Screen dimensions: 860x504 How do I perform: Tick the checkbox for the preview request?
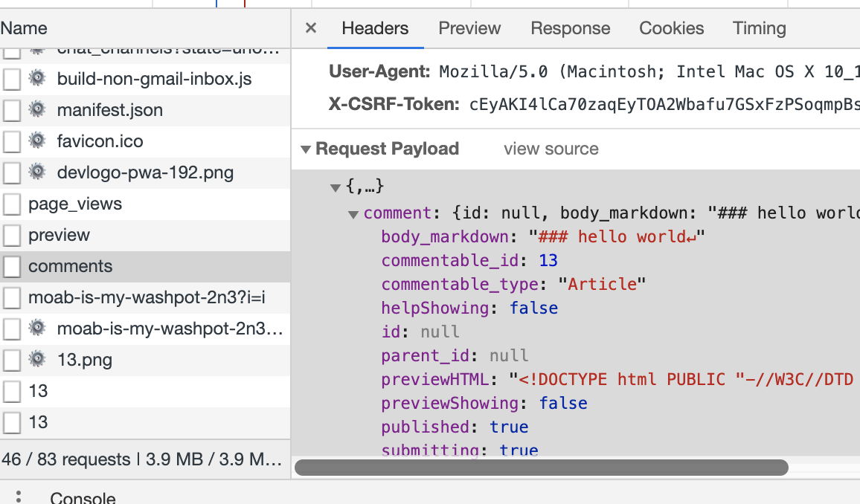coord(11,236)
